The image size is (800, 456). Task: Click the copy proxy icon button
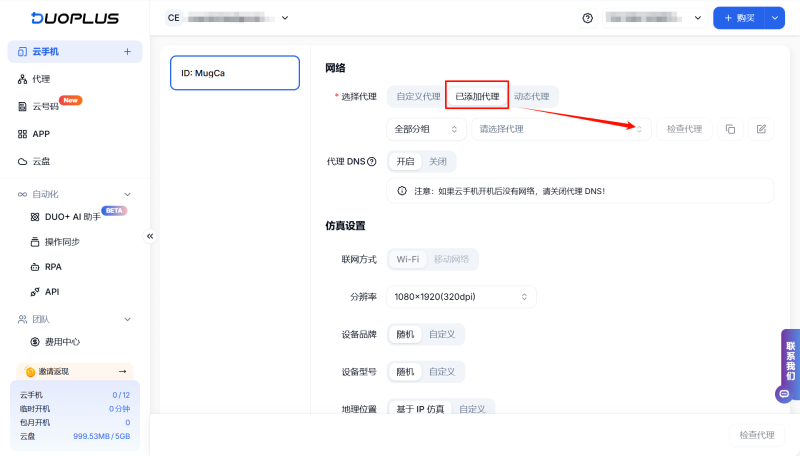pyautogui.click(x=730, y=129)
